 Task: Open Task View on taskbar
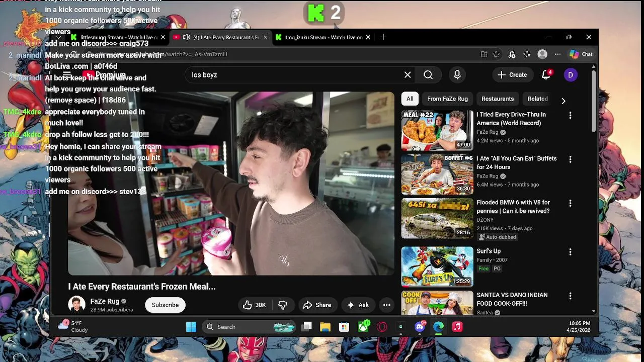point(306,327)
